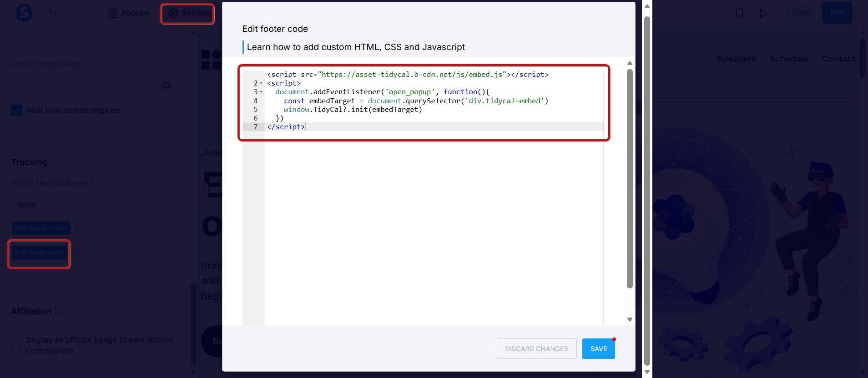The width and height of the screenshot is (868, 378).
Task: Click Speakers navigation link on page
Action: pyautogui.click(x=737, y=59)
